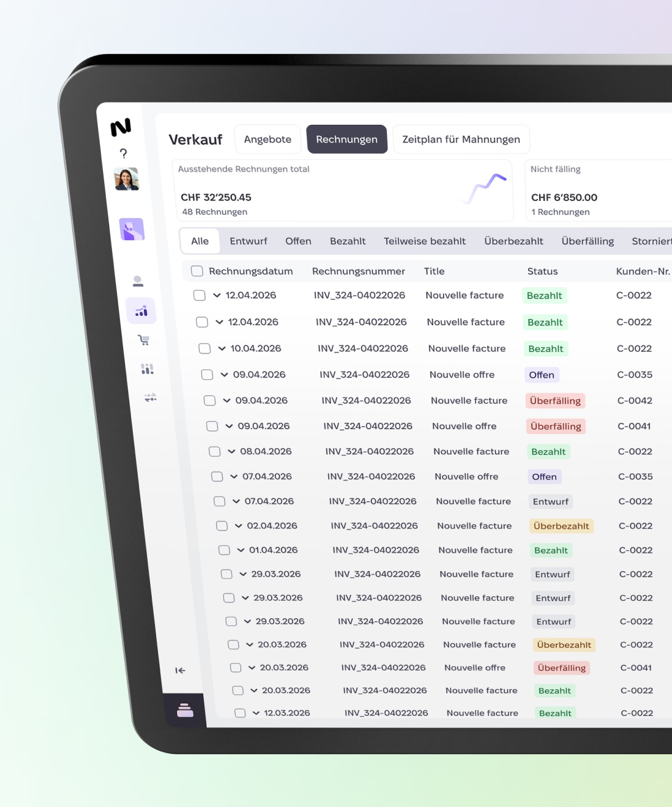Toggle the select-all checkbox in table header
The width and height of the screenshot is (672, 807).
(x=197, y=271)
